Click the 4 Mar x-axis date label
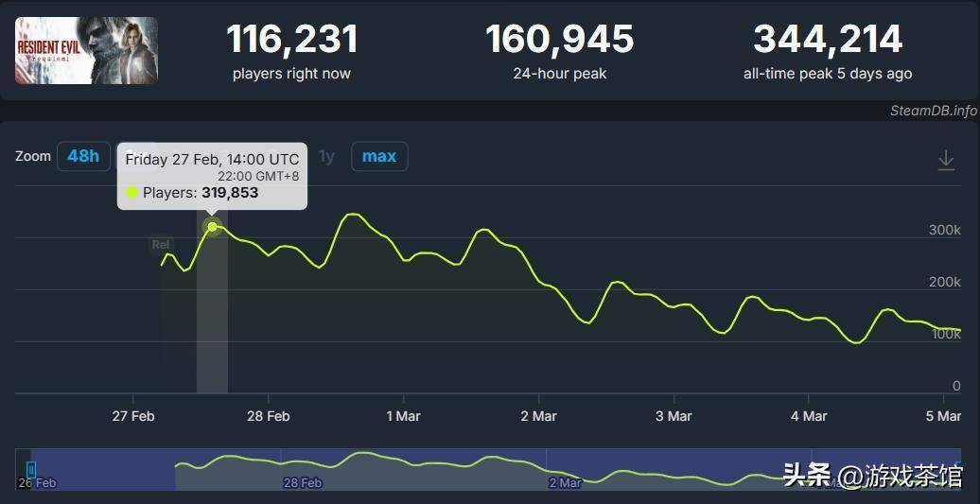This screenshot has height=504, width=980. pyautogui.click(x=808, y=416)
